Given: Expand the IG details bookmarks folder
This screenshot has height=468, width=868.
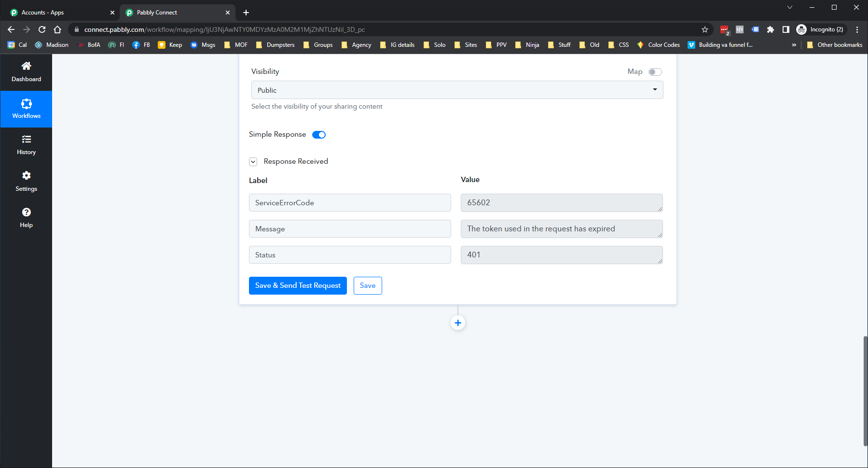Looking at the screenshot, I should pos(397,45).
